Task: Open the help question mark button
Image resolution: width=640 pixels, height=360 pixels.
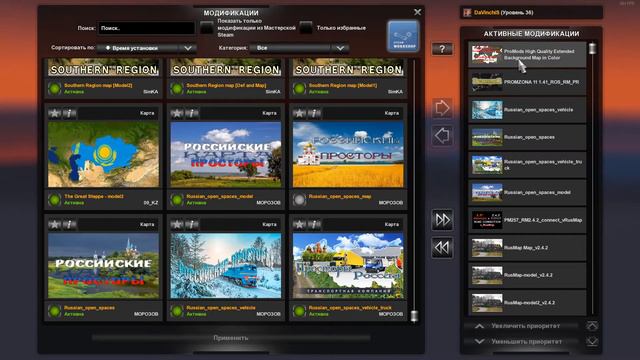Action: (x=442, y=49)
